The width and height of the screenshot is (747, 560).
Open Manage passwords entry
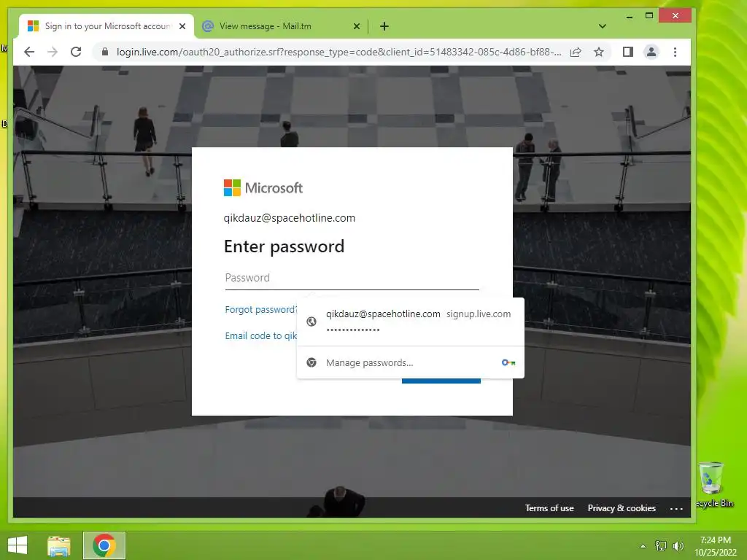pyautogui.click(x=410, y=363)
